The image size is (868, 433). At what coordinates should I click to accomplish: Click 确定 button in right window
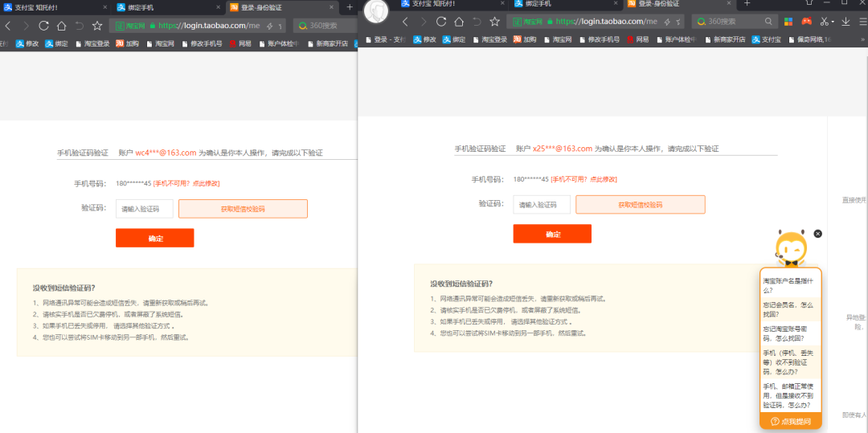coord(552,233)
